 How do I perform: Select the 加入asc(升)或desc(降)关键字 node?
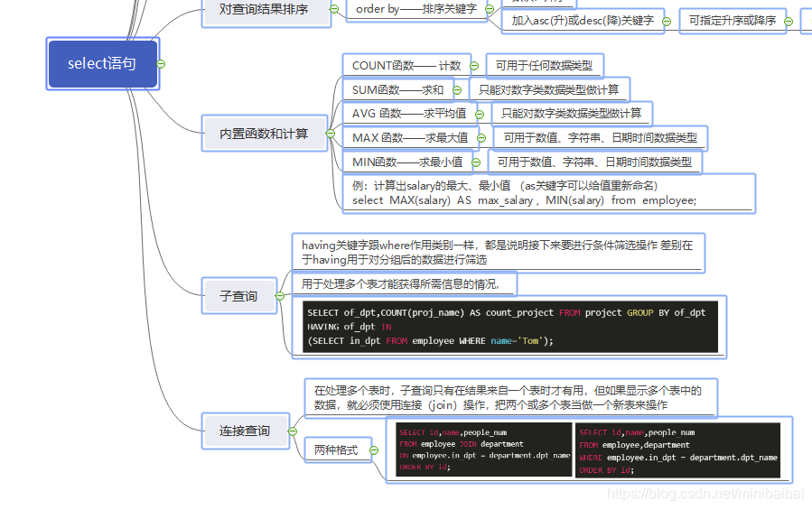click(x=583, y=21)
